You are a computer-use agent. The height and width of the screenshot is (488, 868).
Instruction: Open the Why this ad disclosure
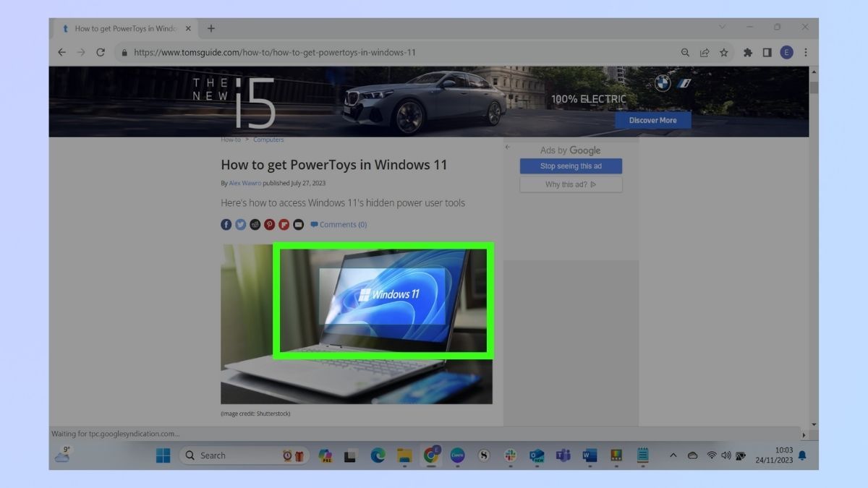click(x=570, y=184)
